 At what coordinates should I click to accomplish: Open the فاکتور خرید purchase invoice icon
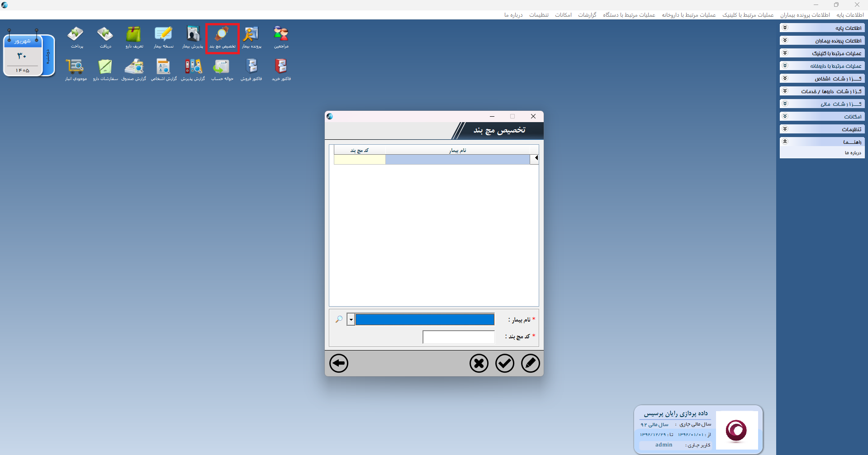281,70
